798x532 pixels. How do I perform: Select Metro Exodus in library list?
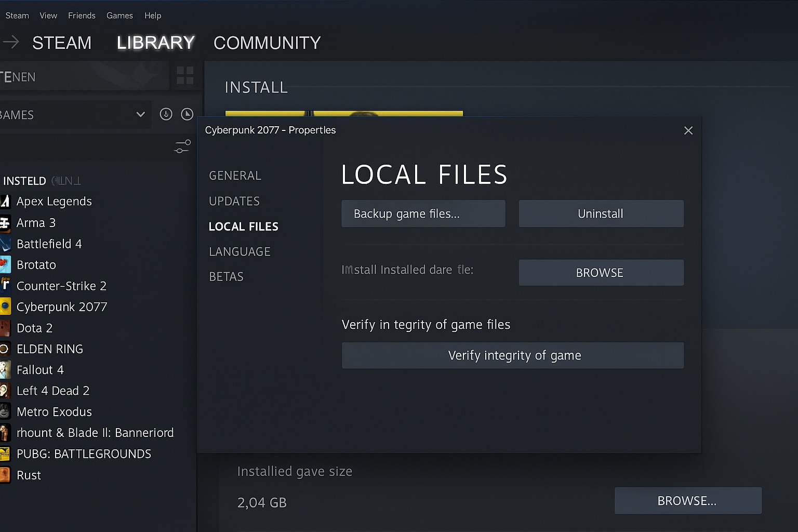click(x=54, y=412)
